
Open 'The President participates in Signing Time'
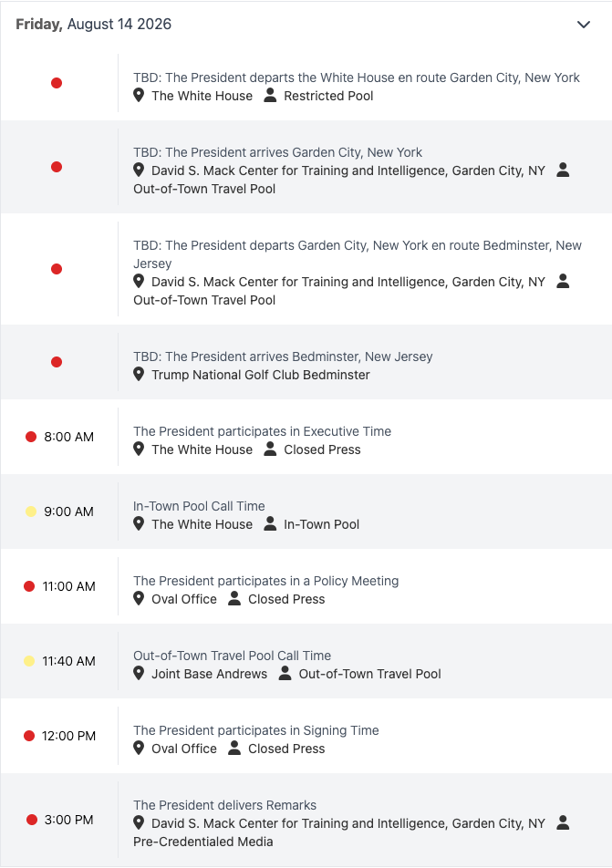coord(256,730)
